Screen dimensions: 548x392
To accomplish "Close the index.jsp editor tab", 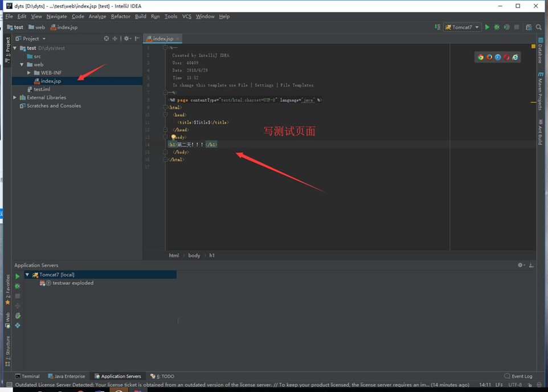I will click(178, 39).
